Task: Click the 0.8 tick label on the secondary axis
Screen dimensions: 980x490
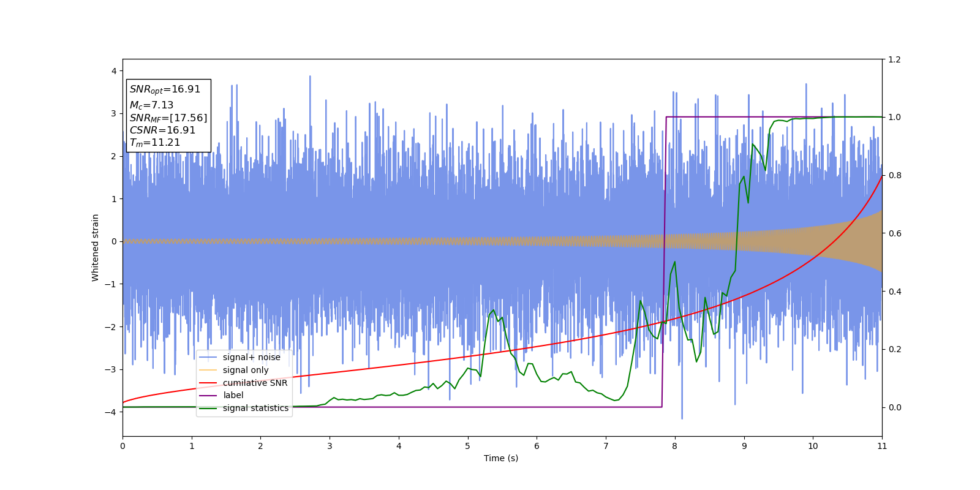Action: [x=894, y=175]
